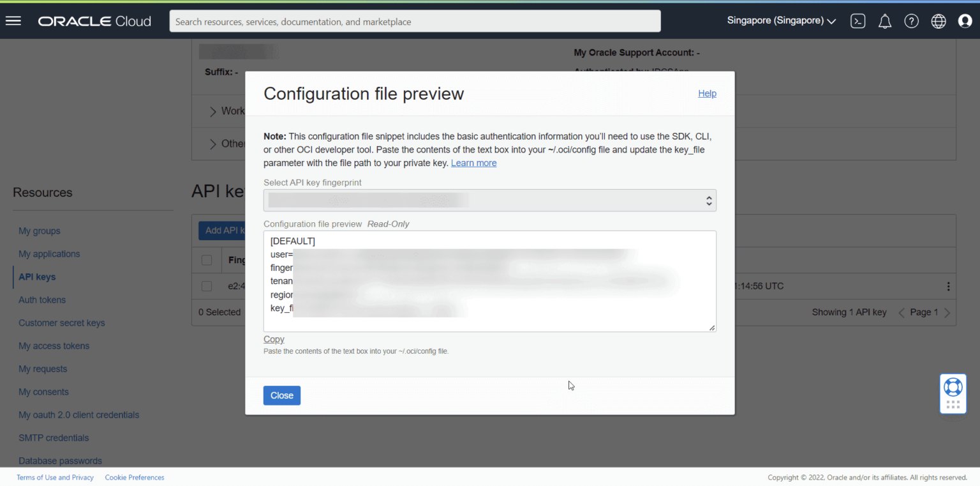Click the Oracle Cloud logo
This screenshot has width=980, height=486.
pyautogui.click(x=94, y=20)
